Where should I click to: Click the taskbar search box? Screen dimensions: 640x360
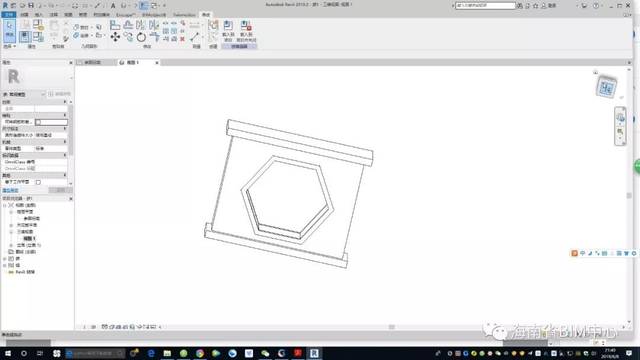click(x=95, y=353)
